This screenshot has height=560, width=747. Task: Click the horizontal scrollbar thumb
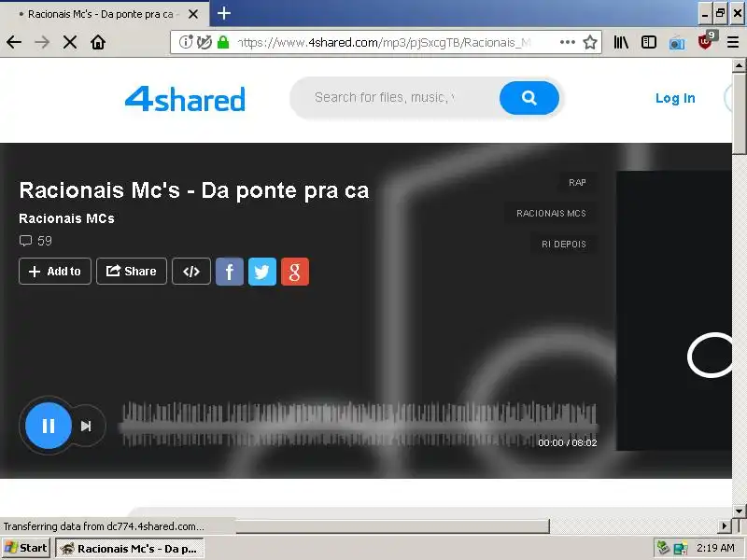click(x=392, y=526)
